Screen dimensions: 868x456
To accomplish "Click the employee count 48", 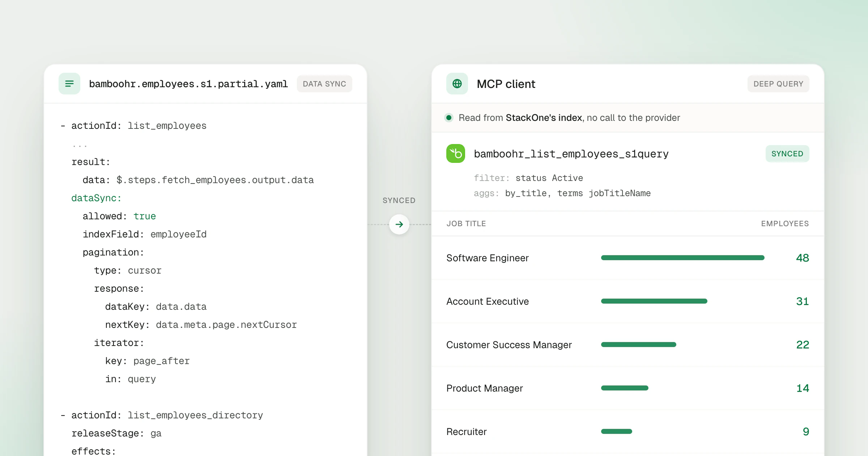I will (x=803, y=258).
